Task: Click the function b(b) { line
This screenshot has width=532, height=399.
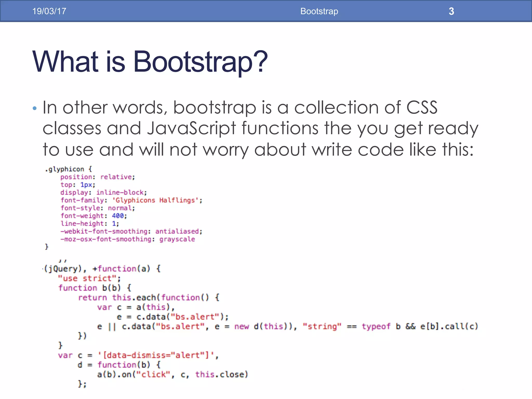Action: (95, 288)
